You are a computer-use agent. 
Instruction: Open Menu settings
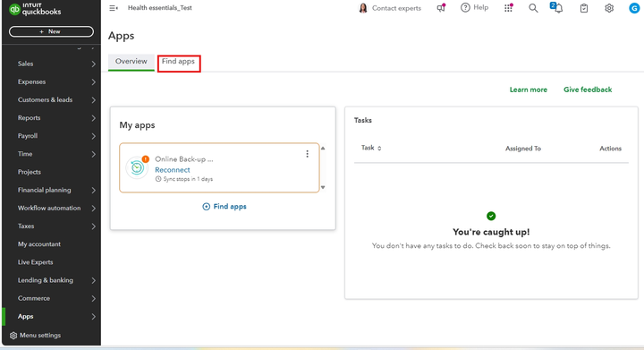pos(40,335)
